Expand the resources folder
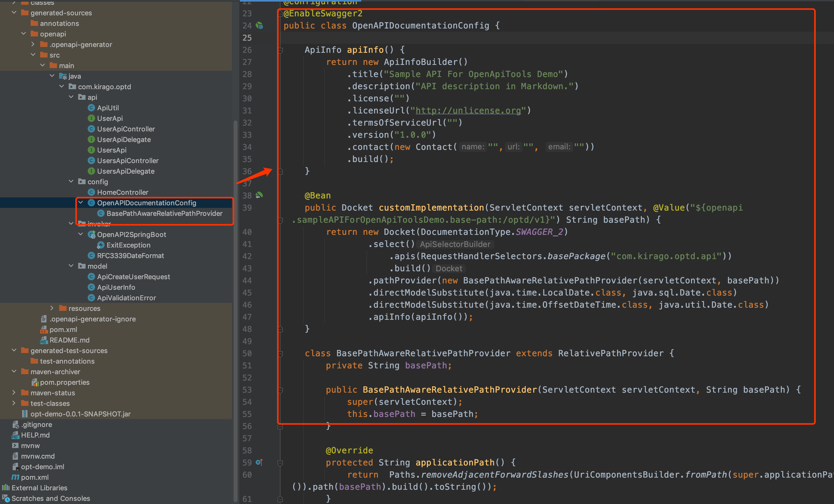 (52, 308)
